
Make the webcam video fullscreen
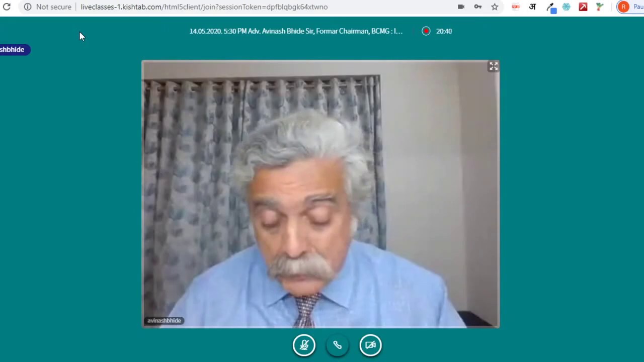click(494, 66)
